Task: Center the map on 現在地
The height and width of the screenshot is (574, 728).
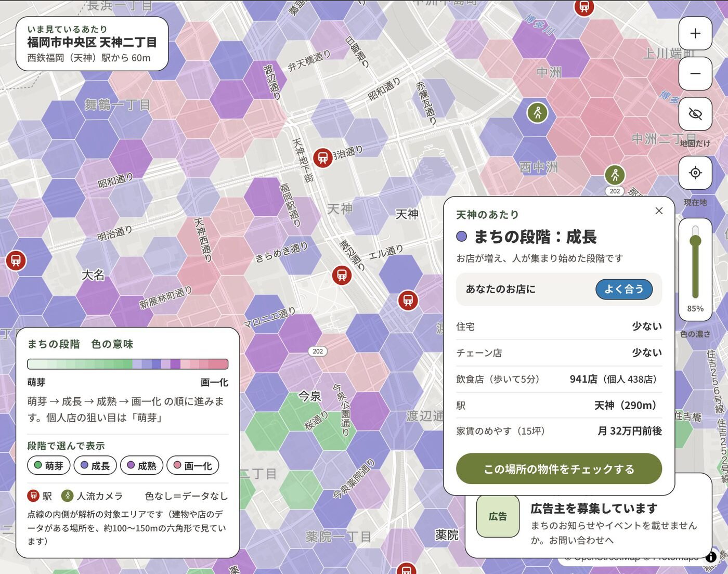Action: (695, 173)
